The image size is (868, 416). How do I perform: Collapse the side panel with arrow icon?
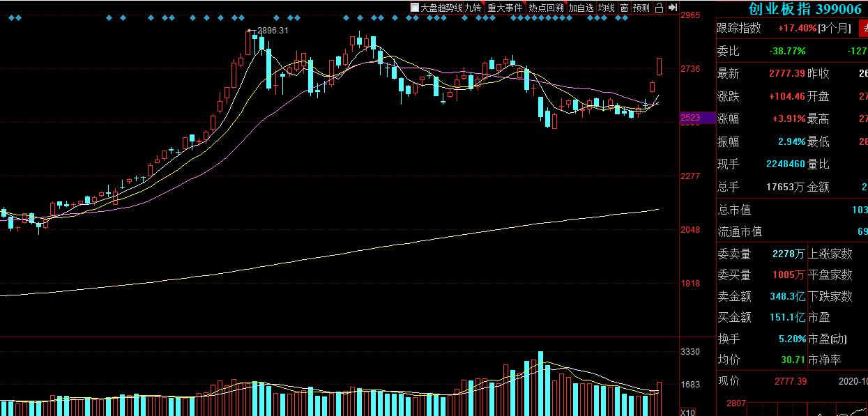pos(673,8)
